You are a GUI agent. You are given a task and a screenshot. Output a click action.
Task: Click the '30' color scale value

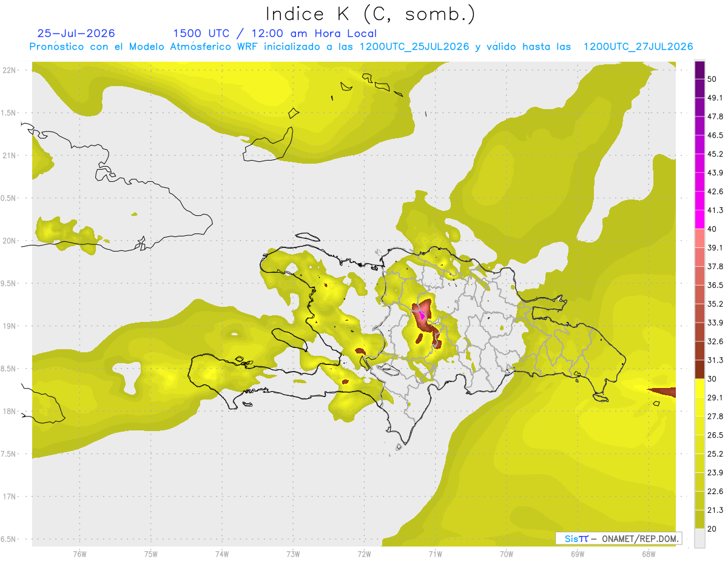click(x=713, y=379)
